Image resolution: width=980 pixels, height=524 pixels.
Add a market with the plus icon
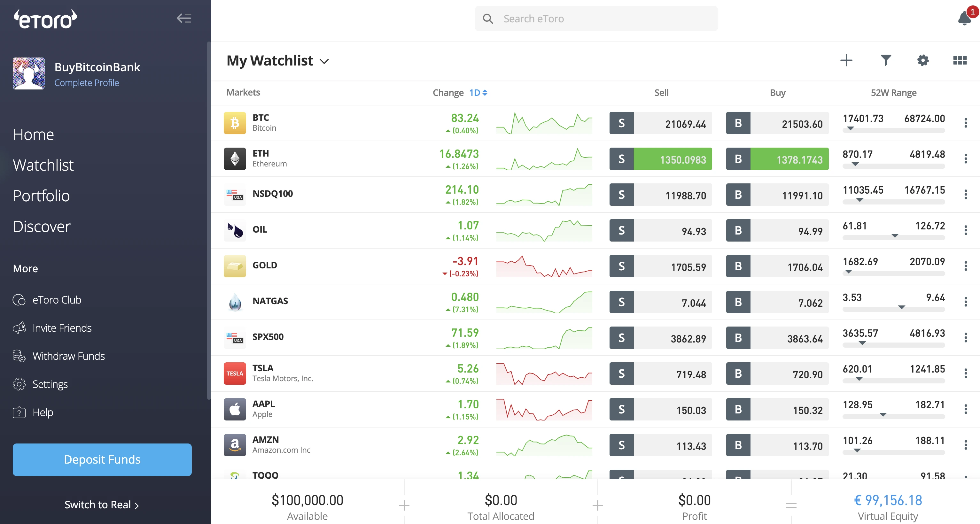[846, 60]
